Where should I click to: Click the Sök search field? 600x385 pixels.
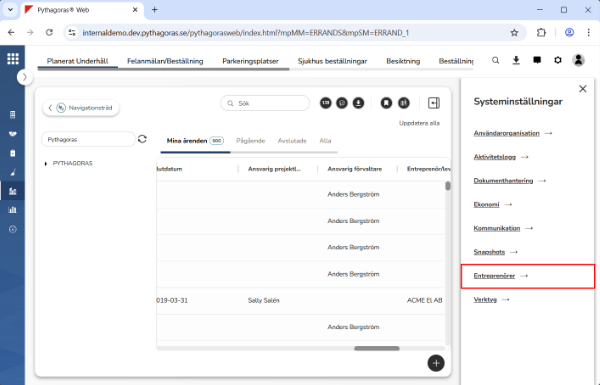coord(265,103)
